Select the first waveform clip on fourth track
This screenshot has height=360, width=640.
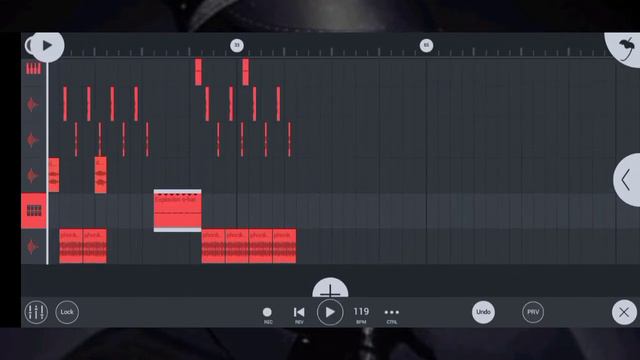point(54,175)
